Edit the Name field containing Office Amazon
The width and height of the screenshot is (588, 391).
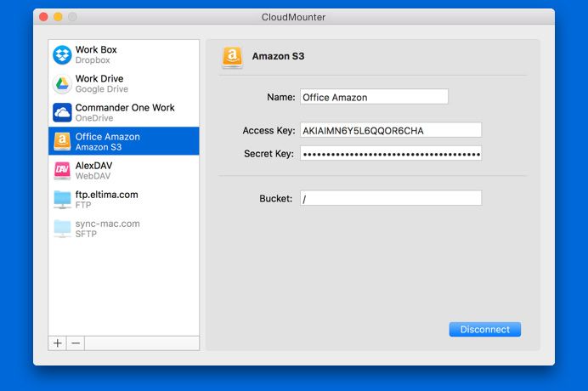coord(374,97)
